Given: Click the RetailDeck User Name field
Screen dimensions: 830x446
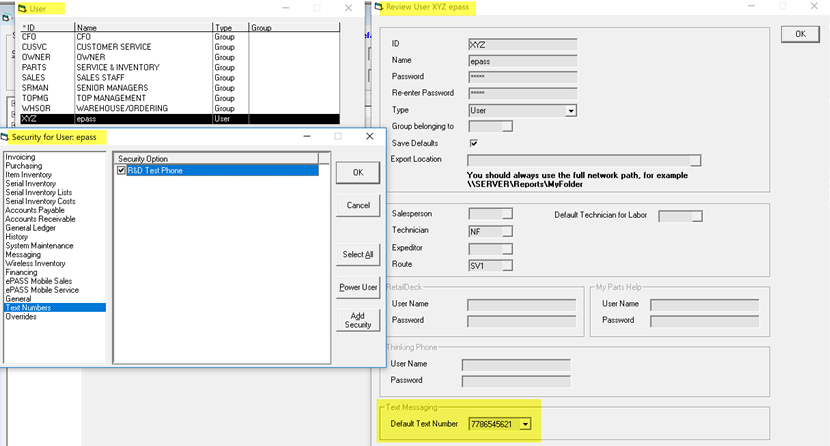Looking at the screenshot, I should pyautogui.click(x=521, y=305).
